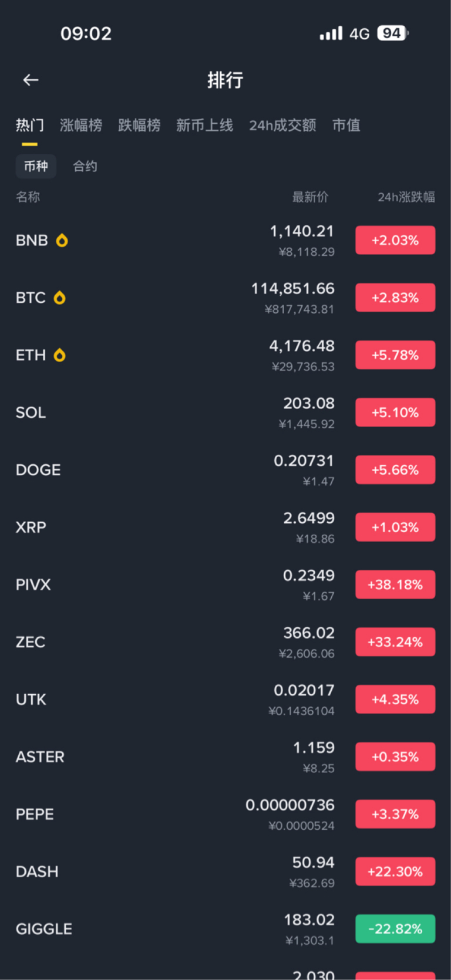Screen dimensions: 451x980
Task: Tap the green -22.82% GIGGLE button
Action: click(395, 929)
